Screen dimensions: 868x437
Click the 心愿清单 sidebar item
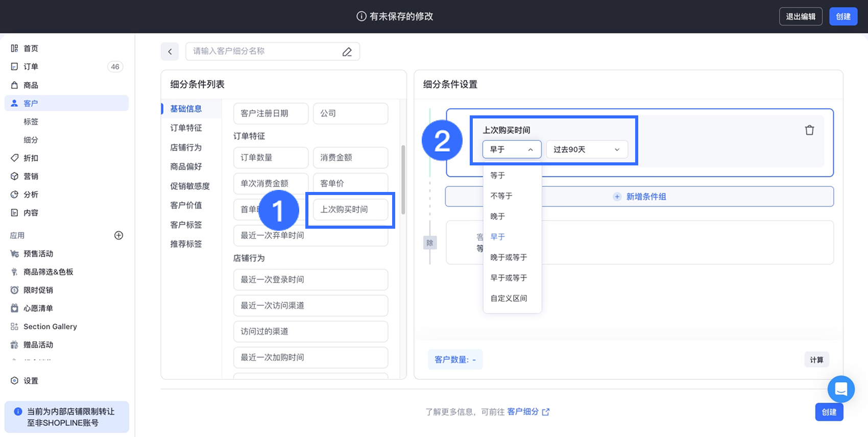tap(38, 308)
